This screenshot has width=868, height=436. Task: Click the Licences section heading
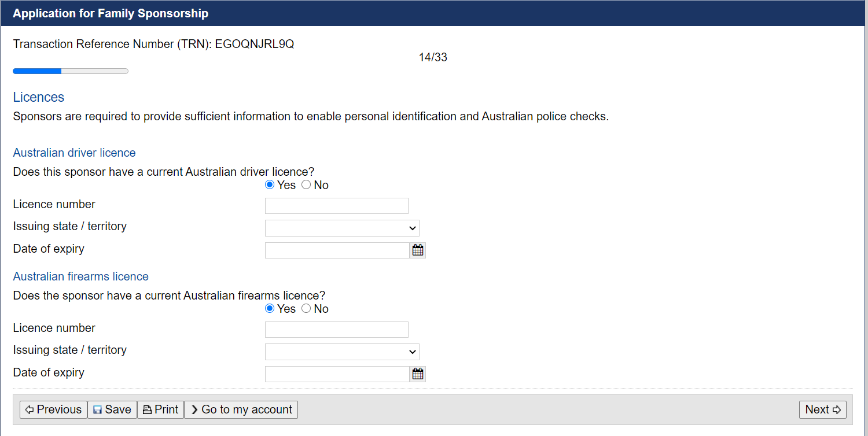click(39, 97)
